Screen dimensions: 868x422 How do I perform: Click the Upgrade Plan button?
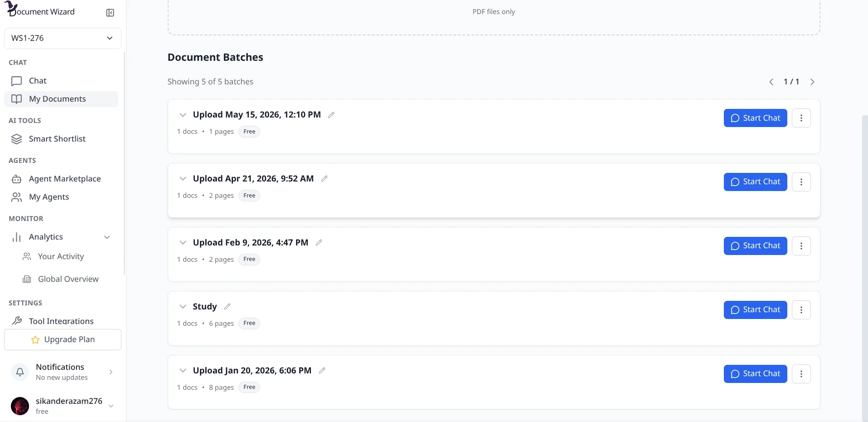point(63,339)
